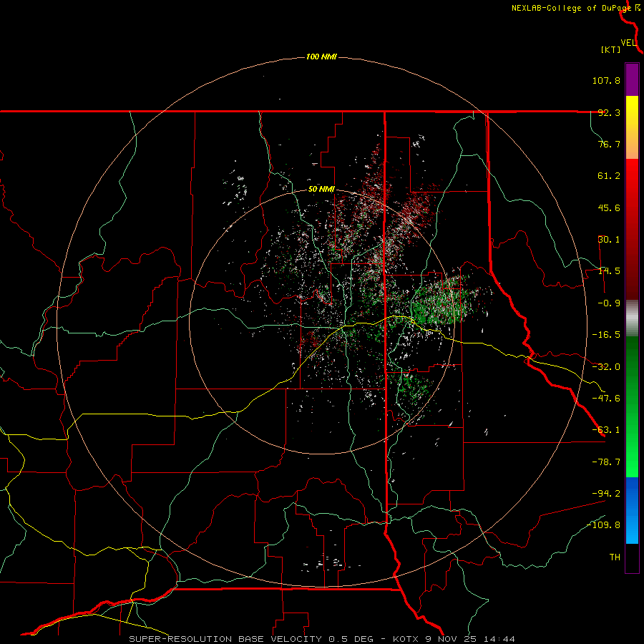Click the Super-Resolution Base Velocity caption at bottom
Screen dimensions: 644x644
click(x=321, y=639)
